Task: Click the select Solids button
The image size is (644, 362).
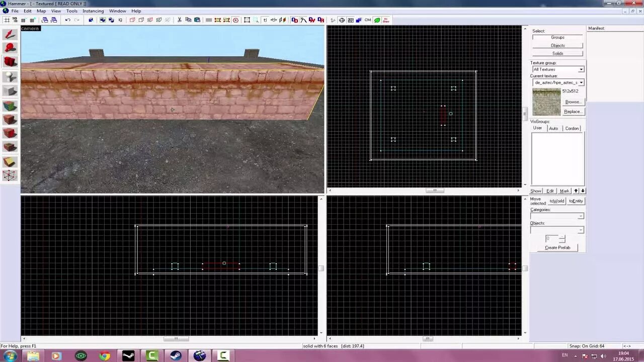Action: (x=557, y=53)
